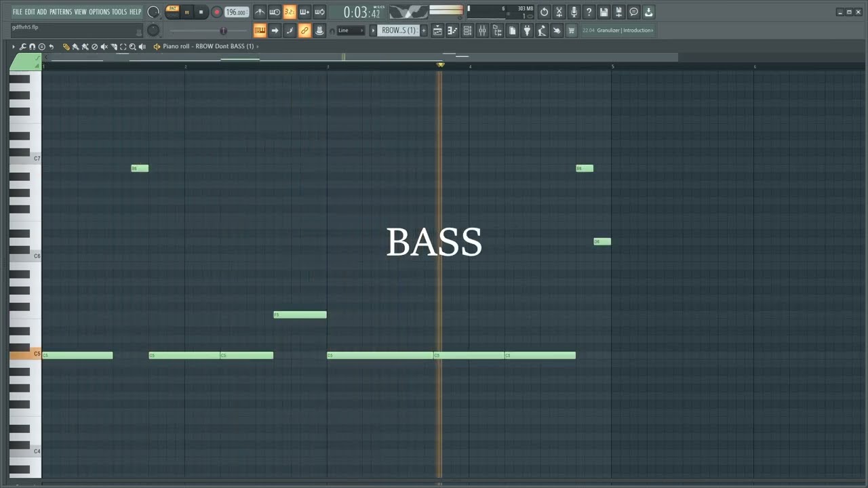The width and height of the screenshot is (868, 488).
Task: Toggle the metronome
Action: coord(260,12)
